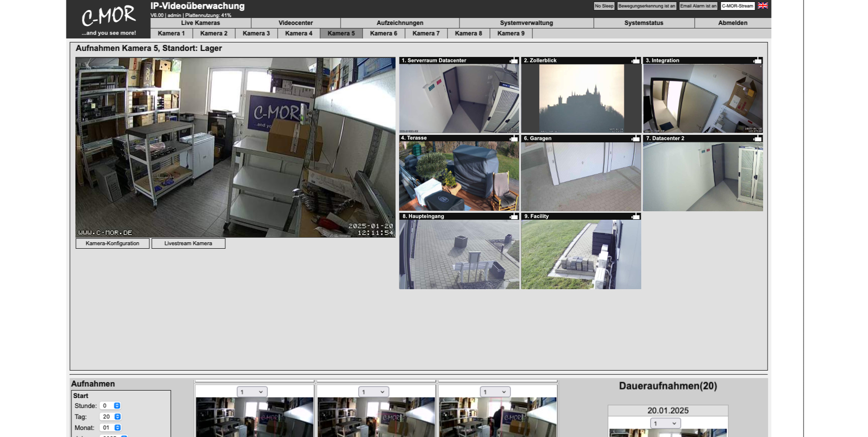Viewport: 868px width, 437px height.
Task: Click the Plattennutzung: 41% status text
Action: click(208, 15)
